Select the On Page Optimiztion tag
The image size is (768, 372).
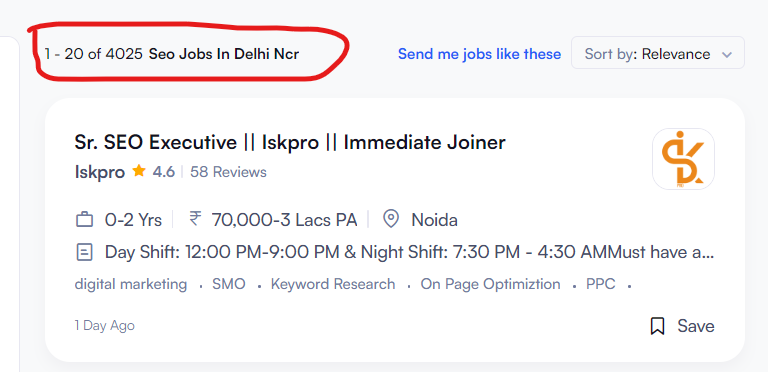pyautogui.click(x=490, y=284)
